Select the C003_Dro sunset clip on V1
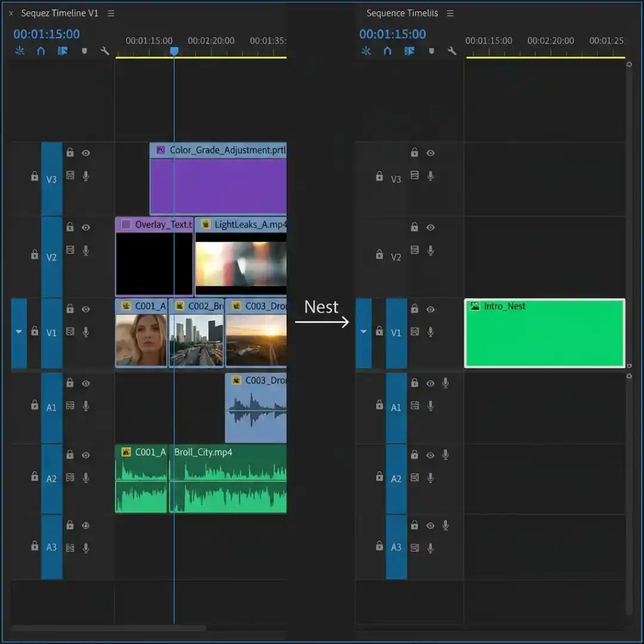 tap(256, 333)
